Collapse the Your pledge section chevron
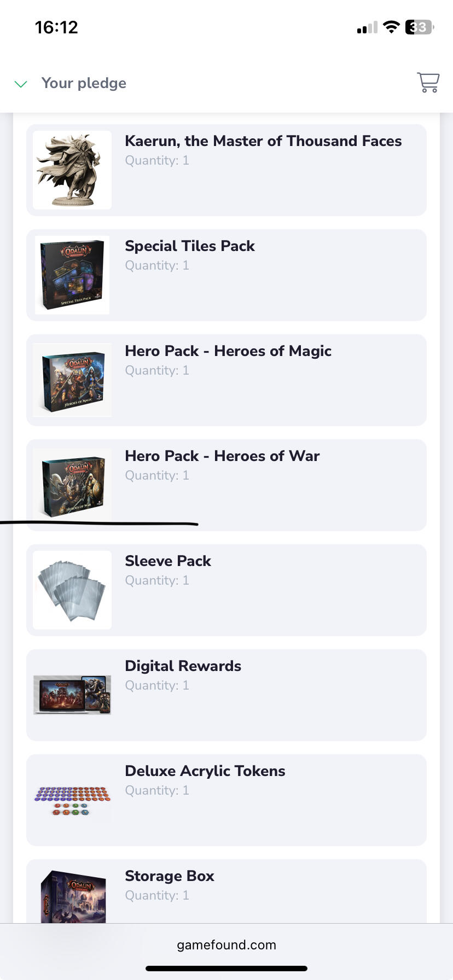Screen dimensions: 453x980 [x=21, y=84]
